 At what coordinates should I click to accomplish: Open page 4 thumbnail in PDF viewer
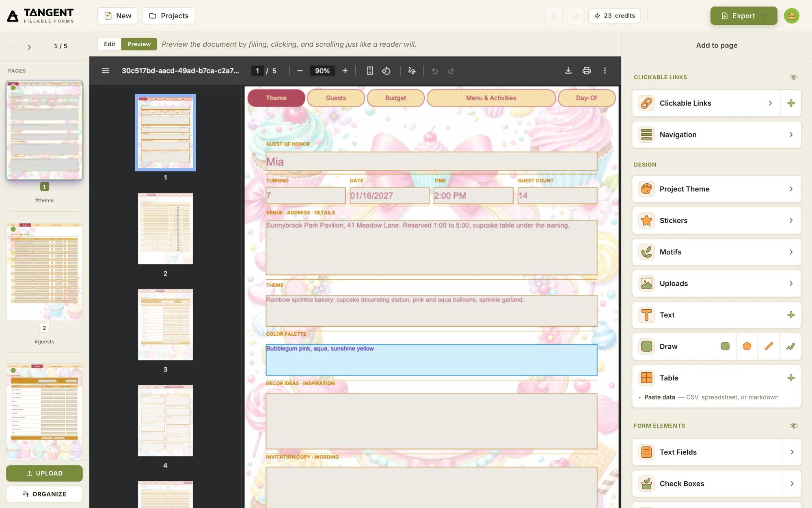click(x=165, y=421)
